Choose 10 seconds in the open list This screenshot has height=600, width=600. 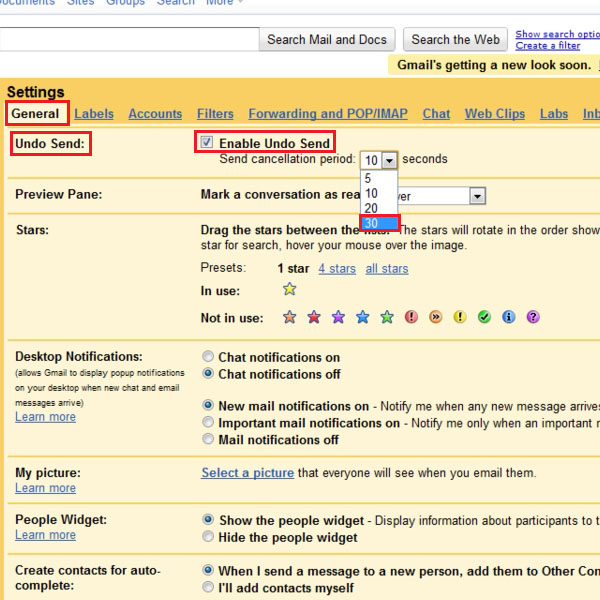pyautogui.click(x=379, y=193)
